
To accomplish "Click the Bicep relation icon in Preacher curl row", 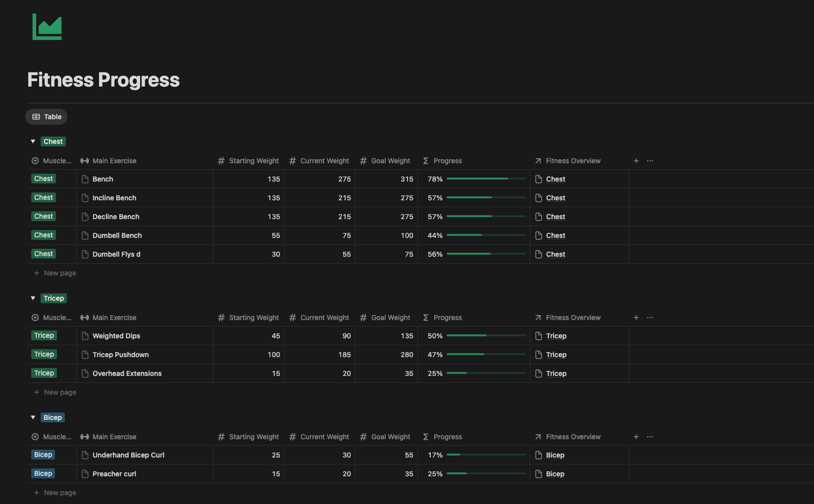I will pyautogui.click(x=539, y=474).
